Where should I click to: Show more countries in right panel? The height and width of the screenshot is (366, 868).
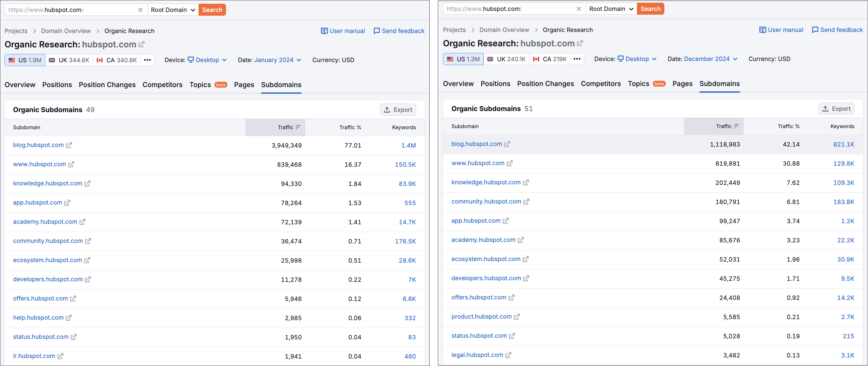tap(577, 59)
